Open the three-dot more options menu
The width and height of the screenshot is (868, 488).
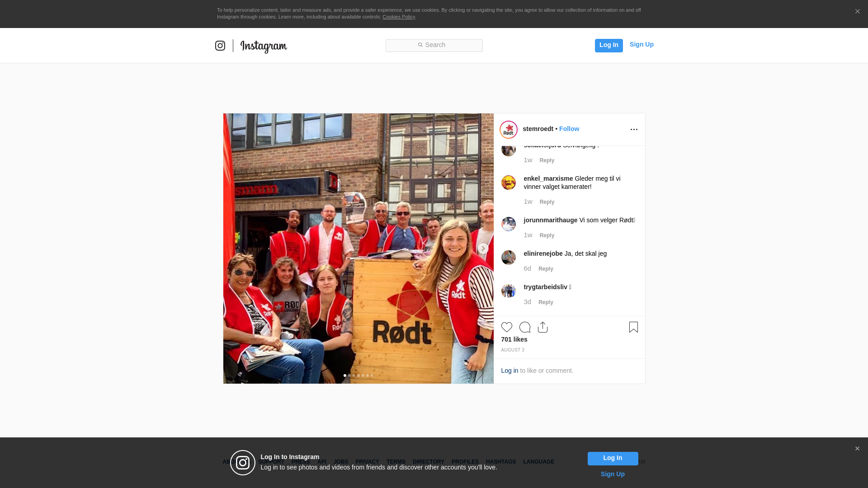coord(634,130)
